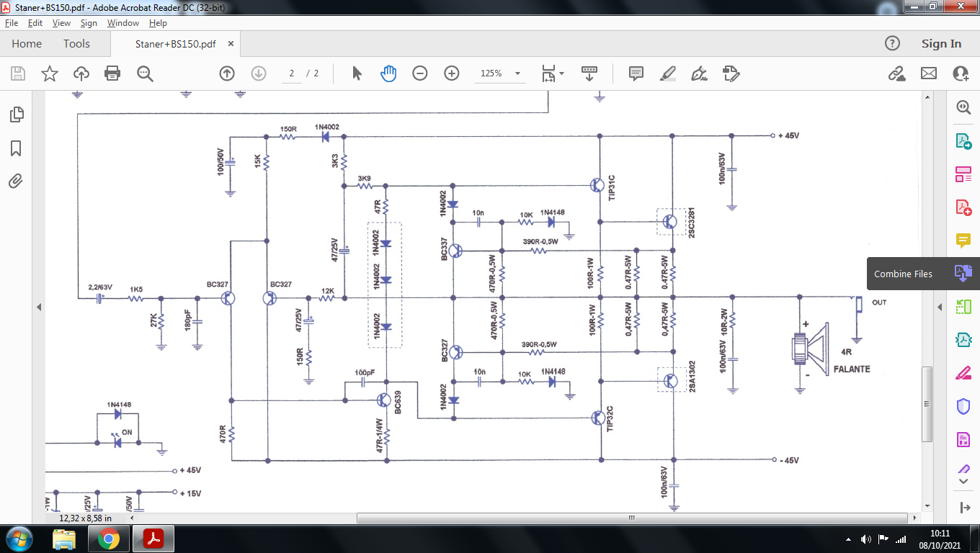
Task: Go to the previous page with the up arrow
Action: pos(227,73)
